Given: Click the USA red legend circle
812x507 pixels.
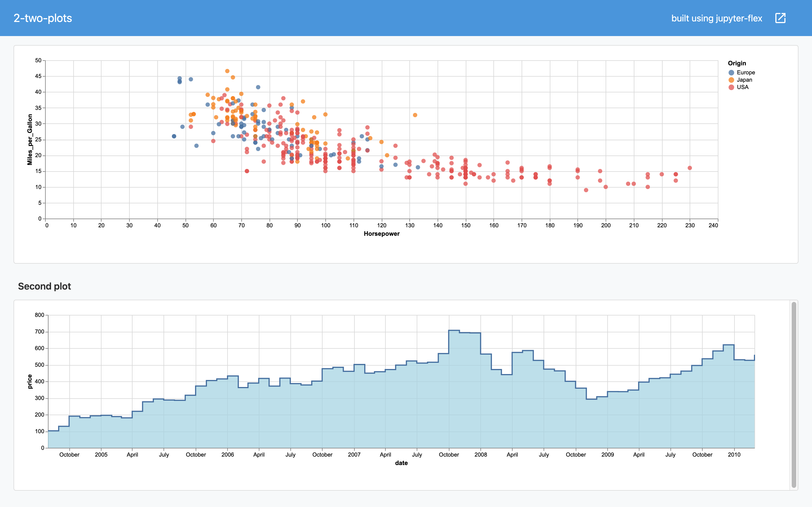Looking at the screenshot, I should 731,87.
